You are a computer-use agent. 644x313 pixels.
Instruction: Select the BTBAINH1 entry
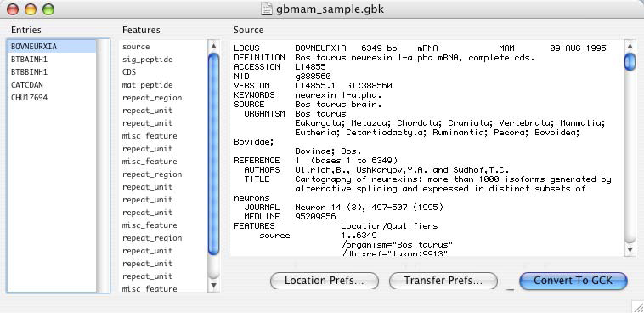tap(52, 60)
